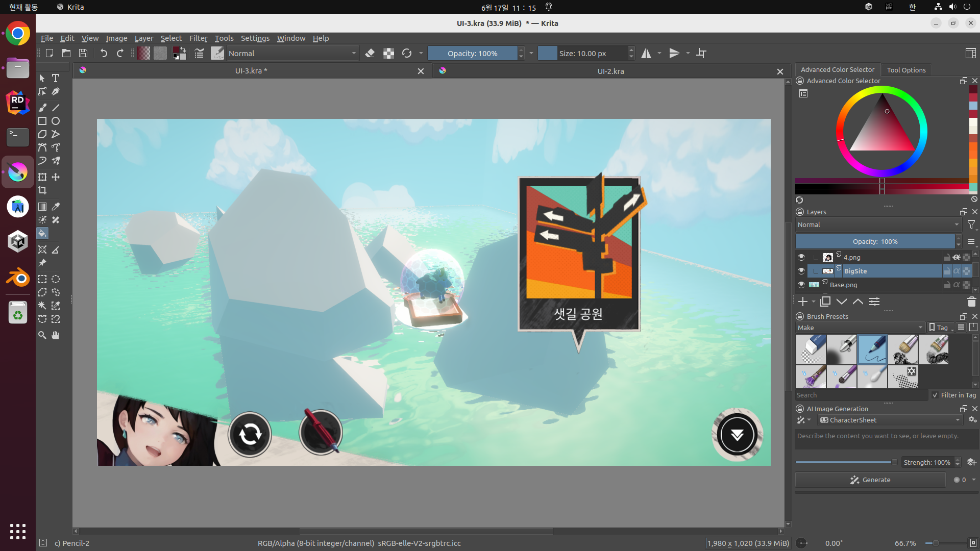980x551 pixels.
Task: Select the Polygon tool
Action: tap(42, 134)
